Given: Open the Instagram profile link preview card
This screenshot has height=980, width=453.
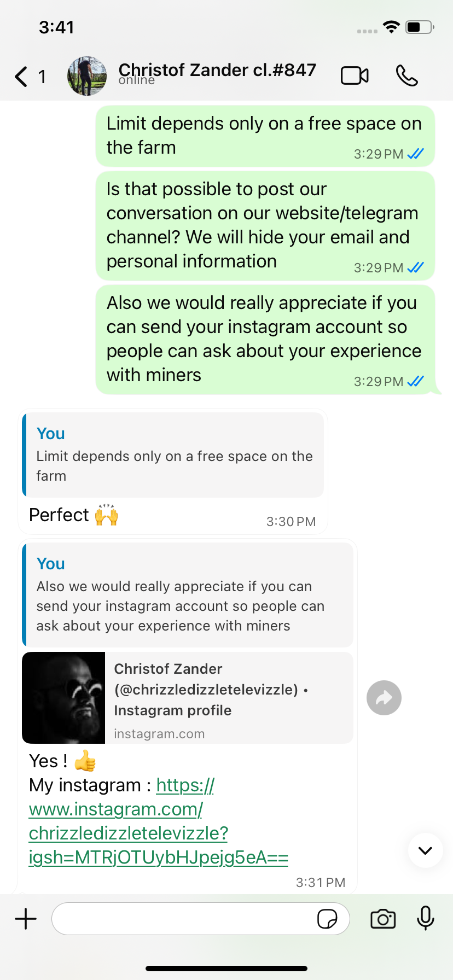Looking at the screenshot, I should (x=228, y=698).
